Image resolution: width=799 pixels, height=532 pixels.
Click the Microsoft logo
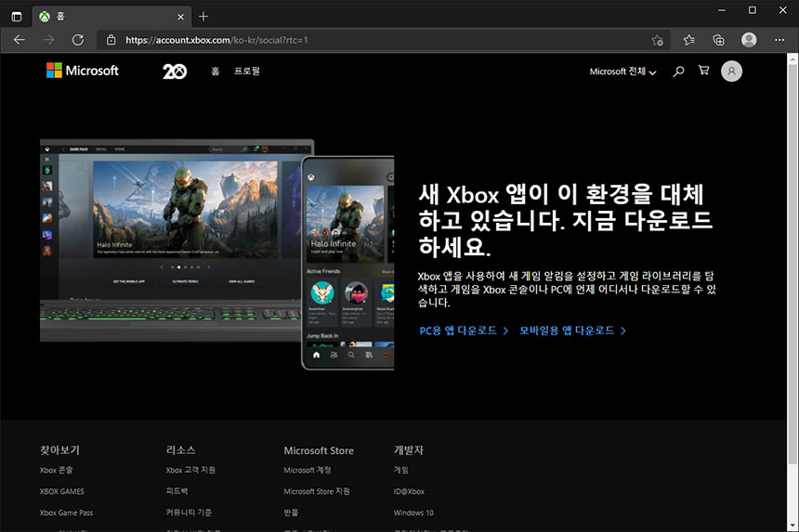tap(83, 71)
